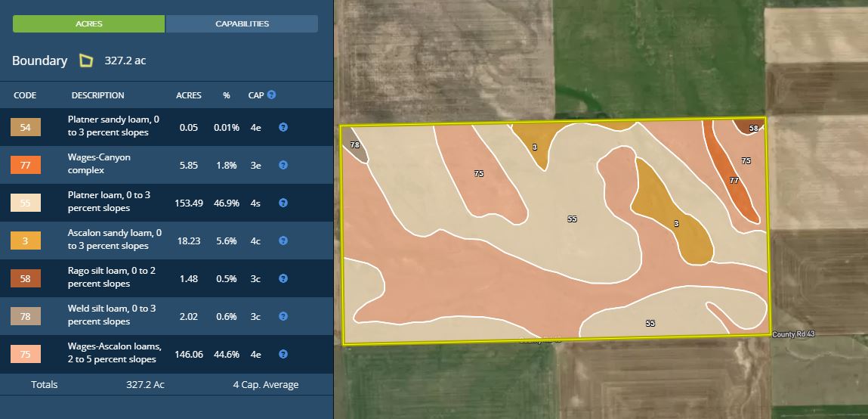Viewport: 868px width, 419px height.
Task: Open help icon for Platner sandy loam row
Action: click(283, 127)
